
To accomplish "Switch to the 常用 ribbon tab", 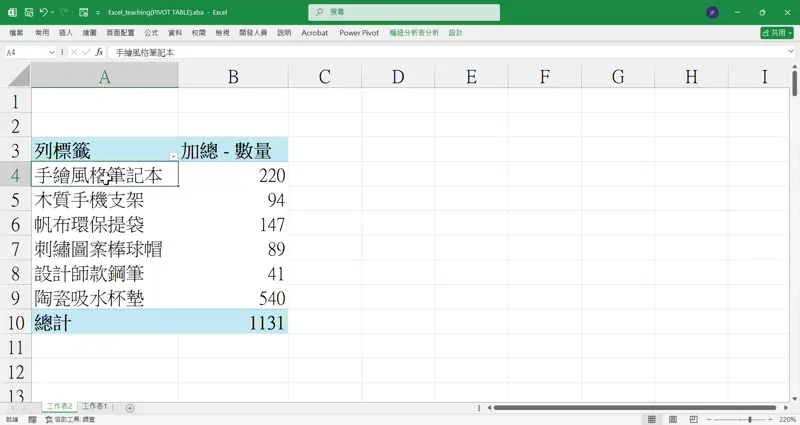I will [x=42, y=33].
